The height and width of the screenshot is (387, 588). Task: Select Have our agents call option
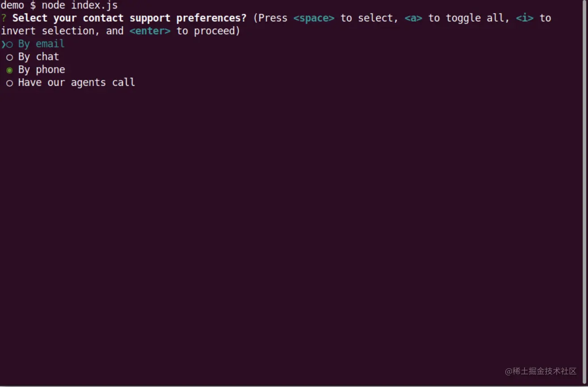(76, 83)
